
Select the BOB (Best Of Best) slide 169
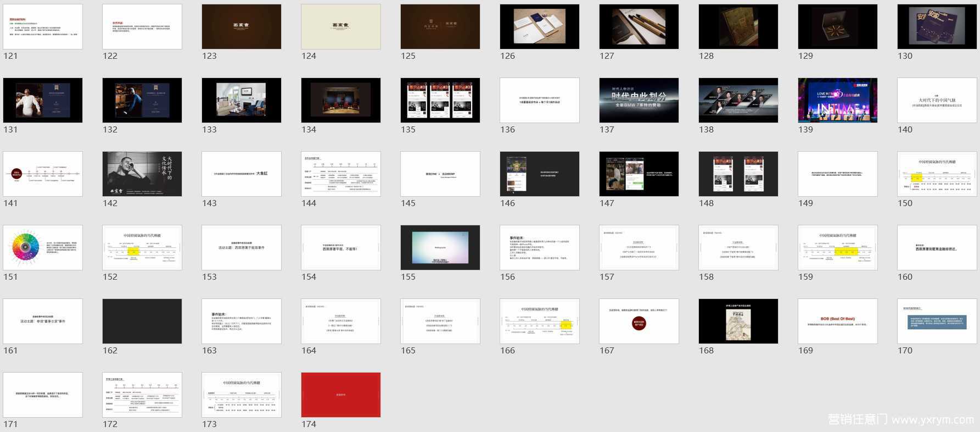click(x=837, y=321)
